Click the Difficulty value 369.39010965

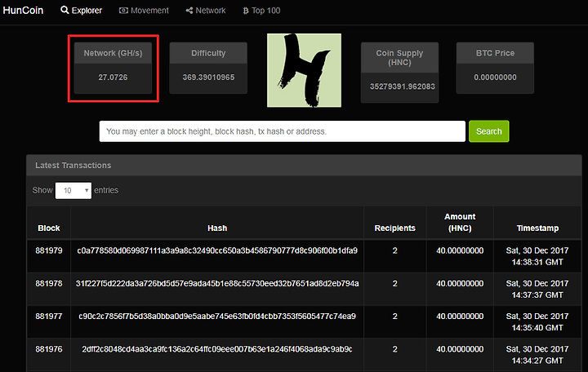click(x=208, y=77)
